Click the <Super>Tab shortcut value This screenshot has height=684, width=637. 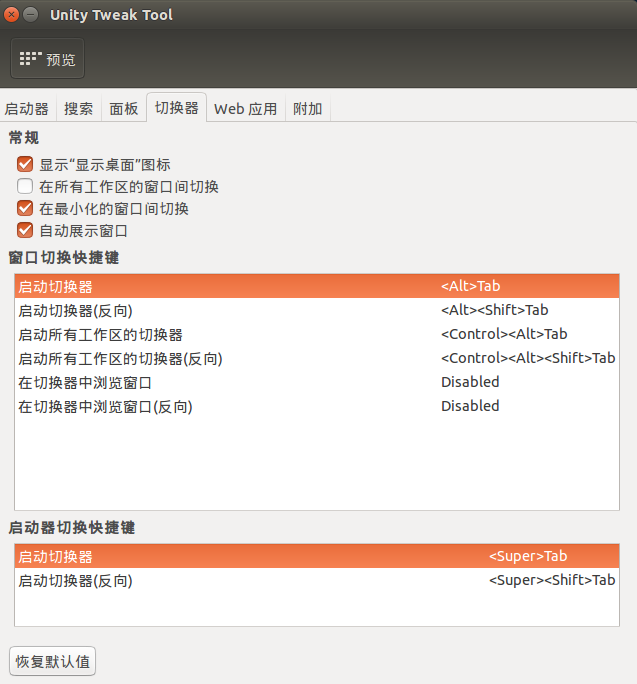tap(528, 556)
